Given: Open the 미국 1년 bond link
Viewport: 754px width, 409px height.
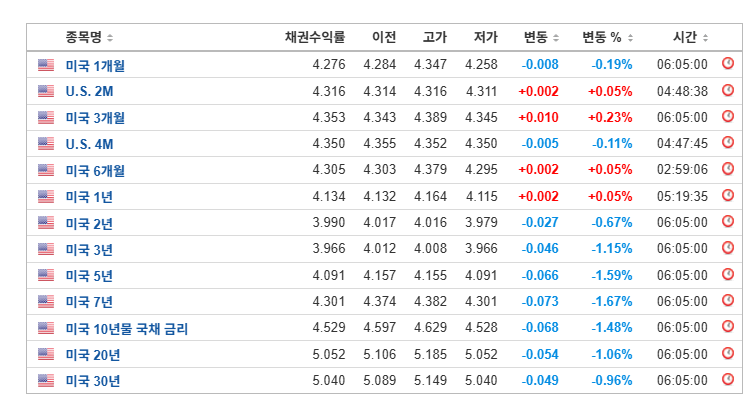Looking at the screenshot, I should tap(89, 197).
